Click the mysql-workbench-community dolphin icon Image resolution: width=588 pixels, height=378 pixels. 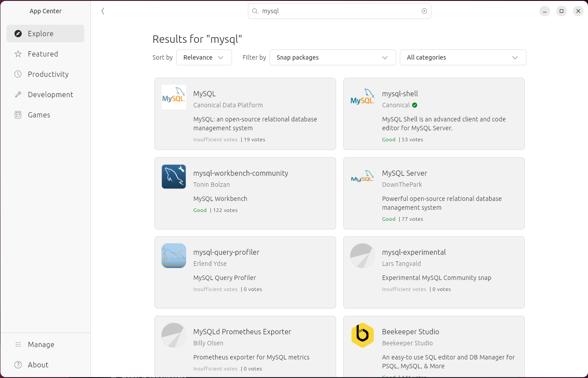(x=174, y=177)
